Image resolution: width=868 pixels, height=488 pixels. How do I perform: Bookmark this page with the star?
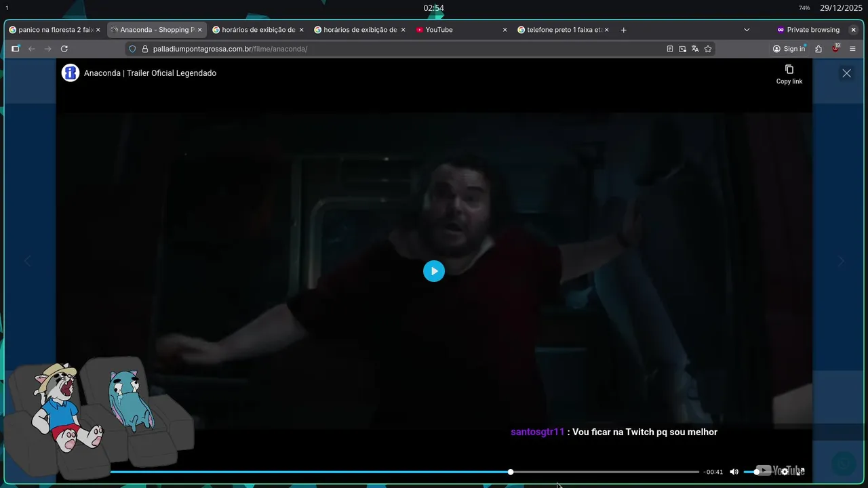coord(708,49)
